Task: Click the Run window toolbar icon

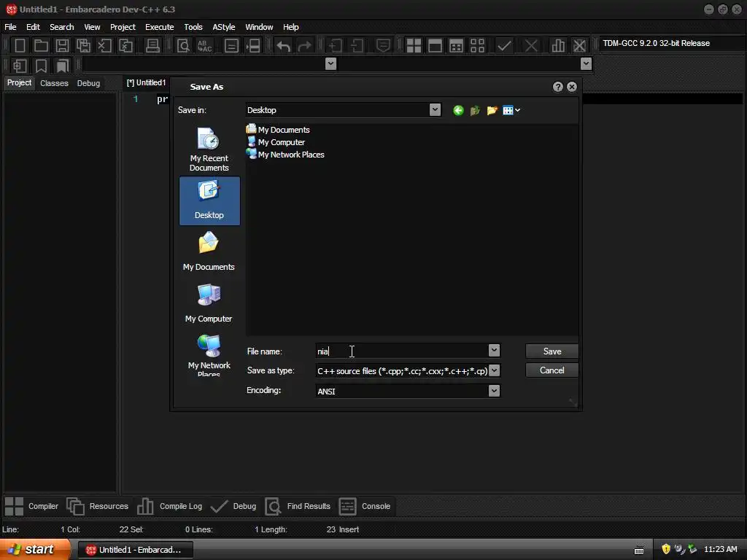Action: point(435,46)
